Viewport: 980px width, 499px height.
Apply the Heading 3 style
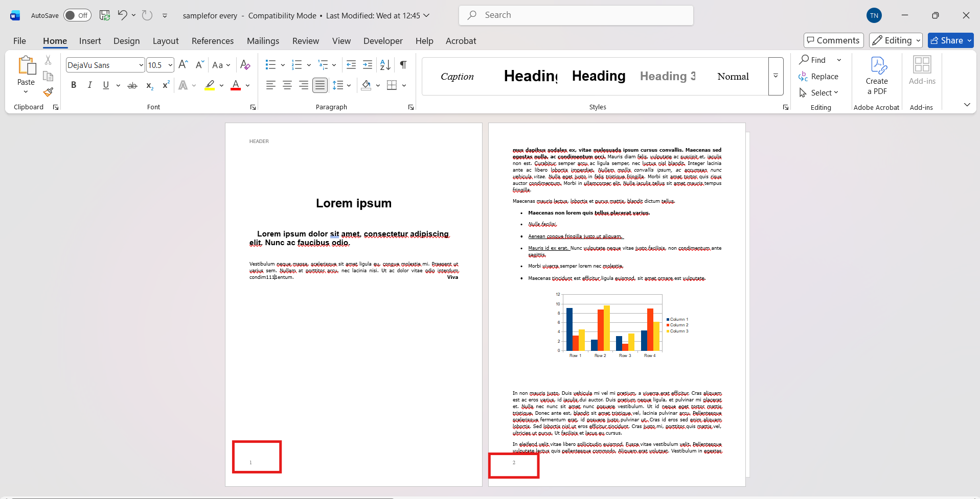coord(668,76)
